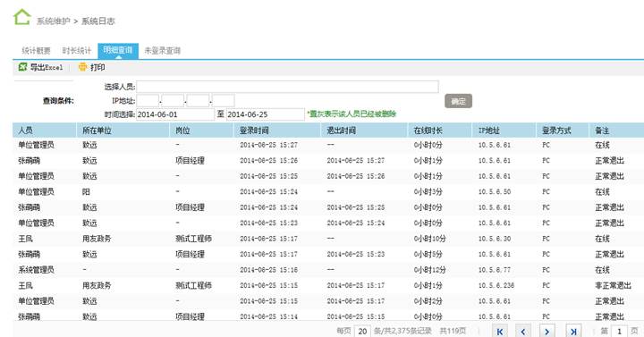Click end date field 2014-06-25
The height and width of the screenshot is (337, 644).
coord(266,114)
